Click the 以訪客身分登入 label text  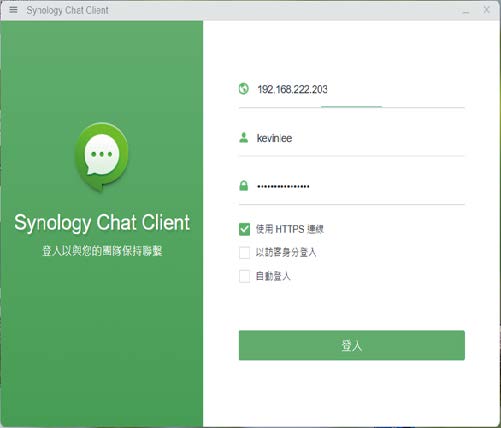click(x=286, y=252)
